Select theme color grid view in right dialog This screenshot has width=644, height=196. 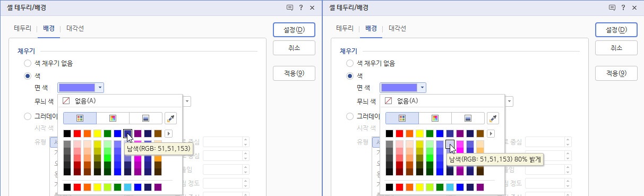402,118
